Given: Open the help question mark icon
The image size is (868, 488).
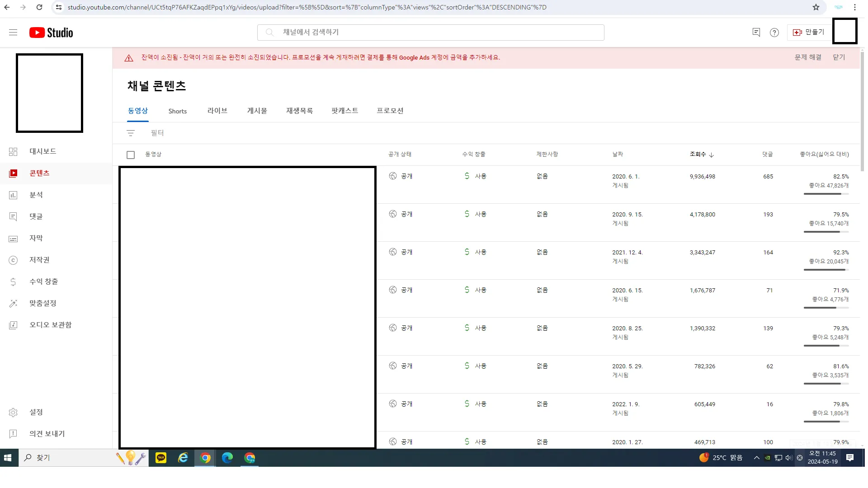Looking at the screenshot, I should point(774,32).
